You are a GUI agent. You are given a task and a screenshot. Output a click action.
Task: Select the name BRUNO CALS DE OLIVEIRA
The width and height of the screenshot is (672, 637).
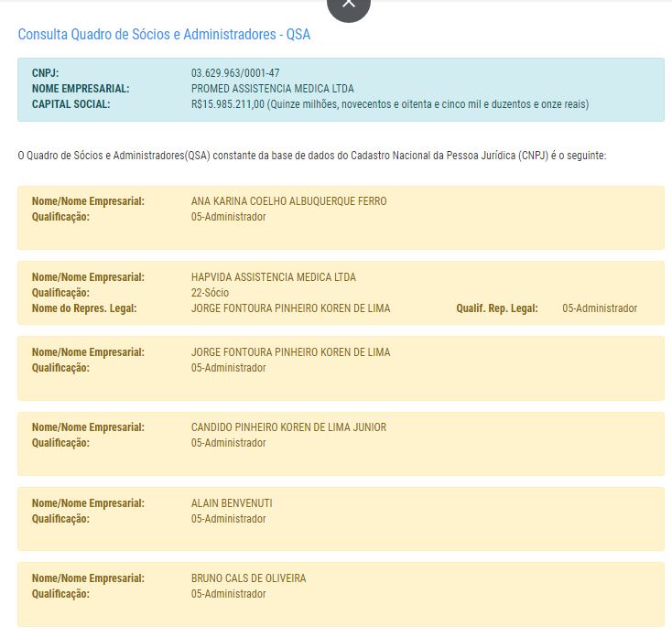click(248, 578)
